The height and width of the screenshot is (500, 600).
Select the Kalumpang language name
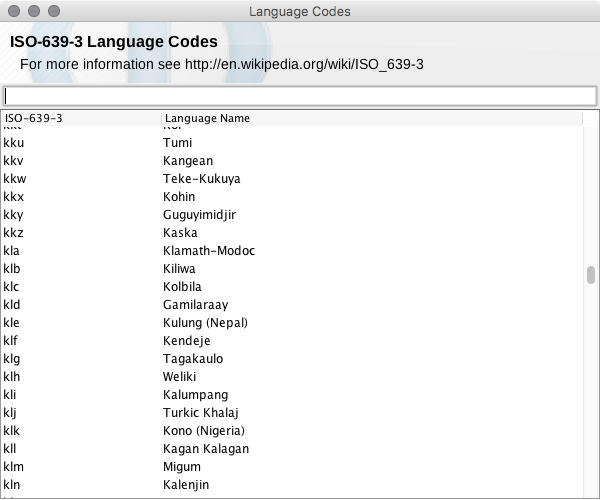pos(196,394)
